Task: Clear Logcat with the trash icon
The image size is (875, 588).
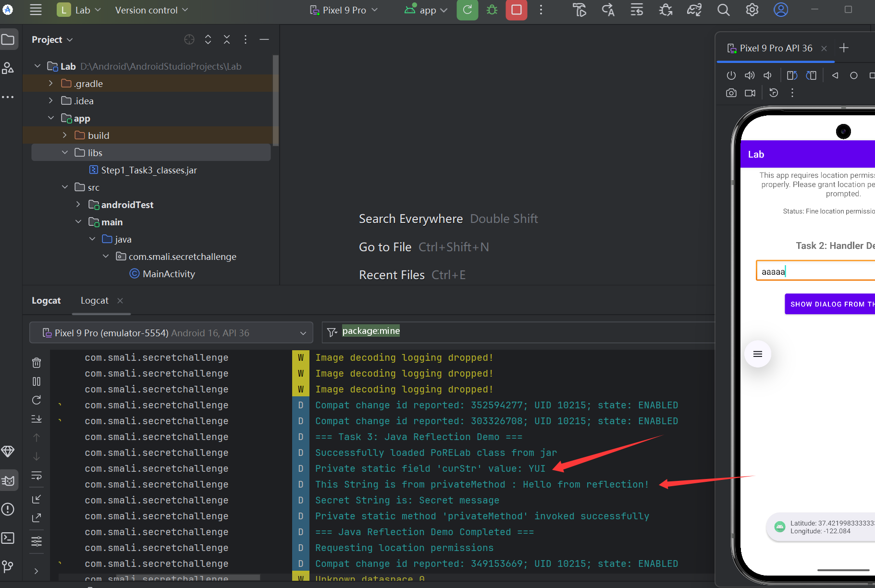Action: pyautogui.click(x=37, y=363)
